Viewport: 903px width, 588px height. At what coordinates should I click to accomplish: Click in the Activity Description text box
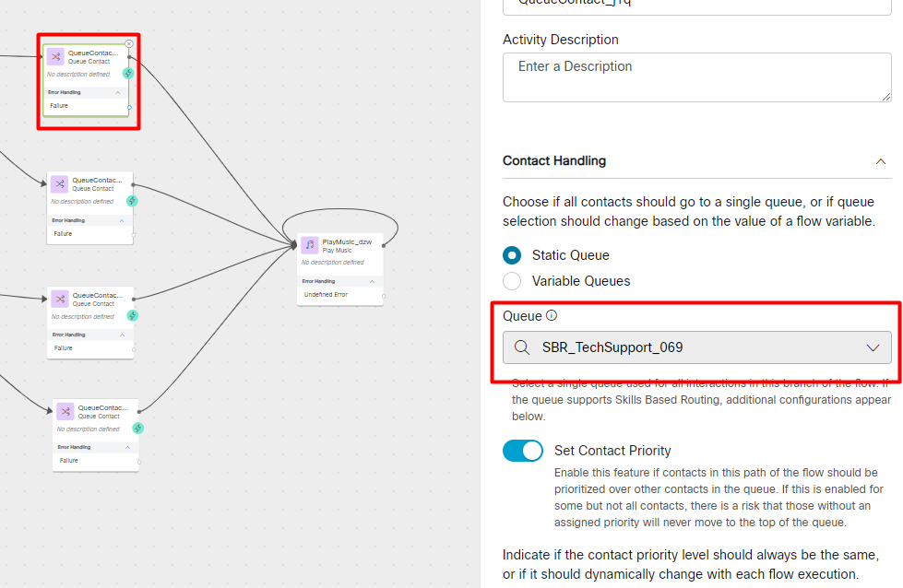coord(696,77)
